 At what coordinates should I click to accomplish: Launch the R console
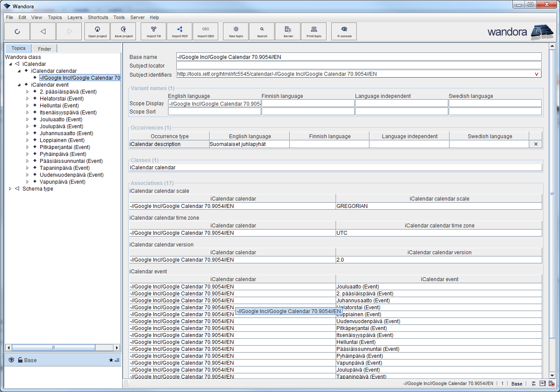pyautogui.click(x=343, y=31)
